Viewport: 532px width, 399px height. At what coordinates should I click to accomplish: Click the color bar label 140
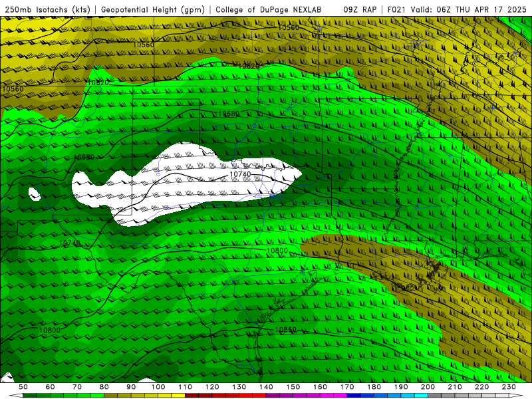pyautogui.click(x=267, y=387)
